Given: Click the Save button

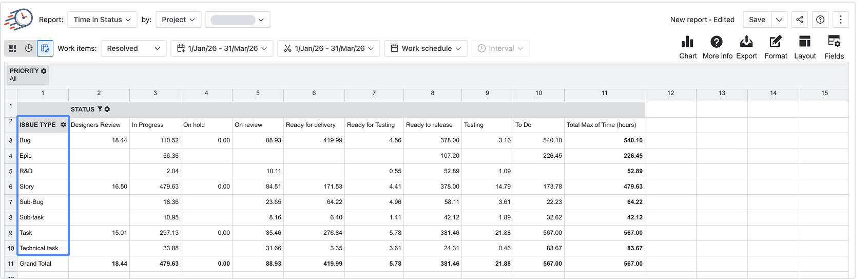Looking at the screenshot, I should click(757, 20).
